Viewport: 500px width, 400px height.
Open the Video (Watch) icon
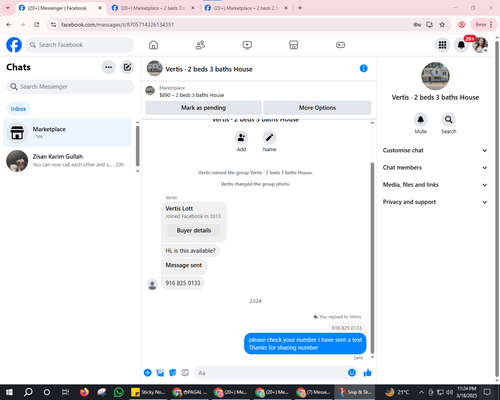(x=247, y=45)
